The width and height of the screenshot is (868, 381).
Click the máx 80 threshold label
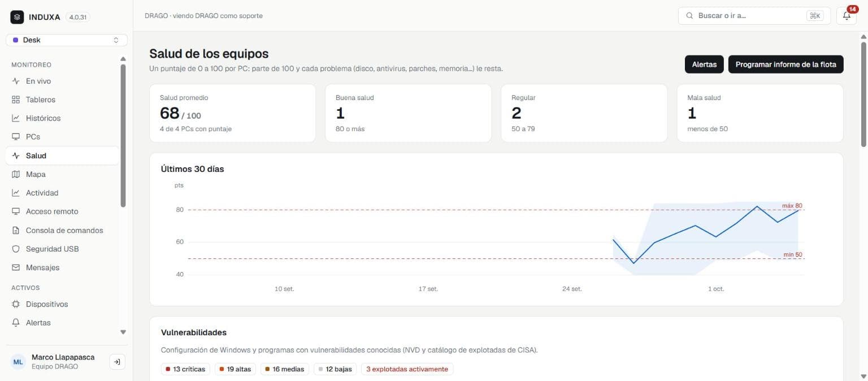coord(792,206)
